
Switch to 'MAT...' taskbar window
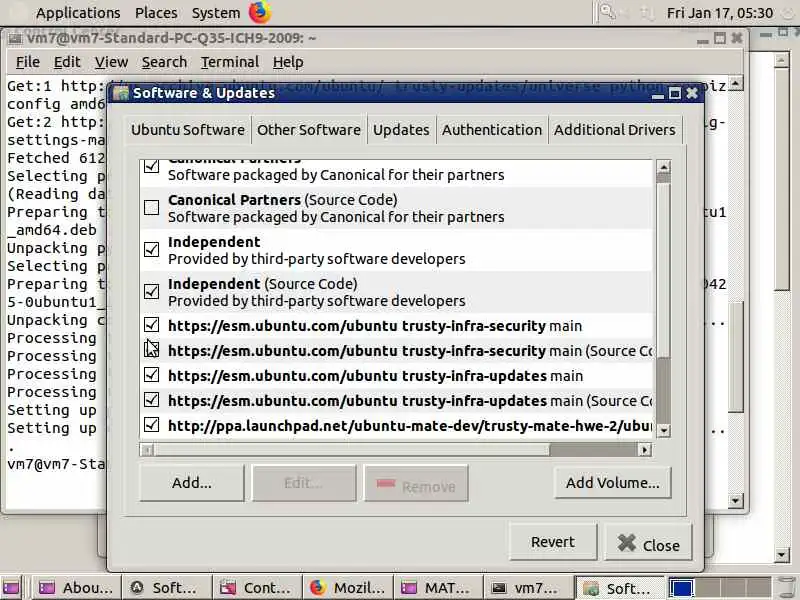coord(438,588)
